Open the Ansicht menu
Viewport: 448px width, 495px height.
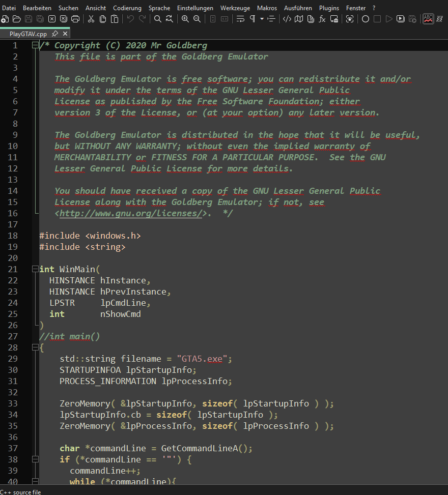tap(96, 8)
